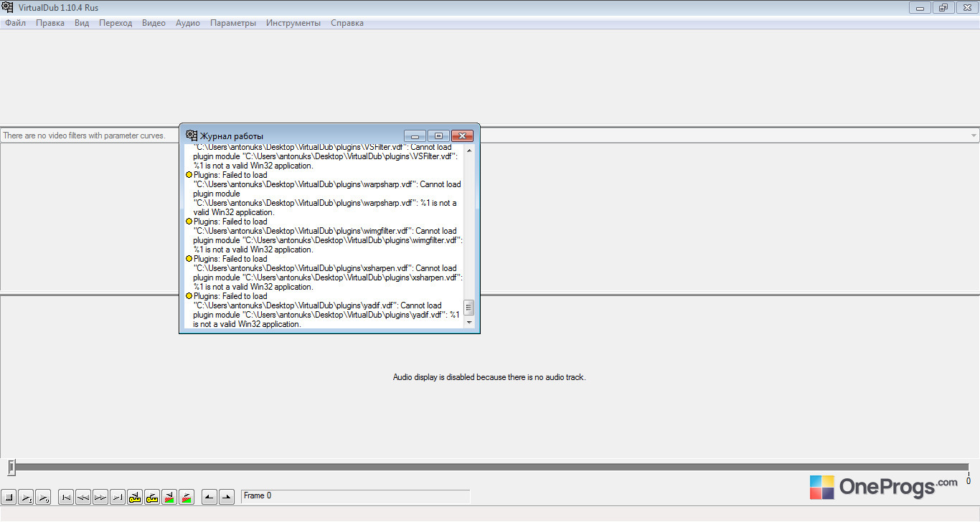The height and width of the screenshot is (522, 980).
Task: Open the Видео menu
Action: pos(154,23)
